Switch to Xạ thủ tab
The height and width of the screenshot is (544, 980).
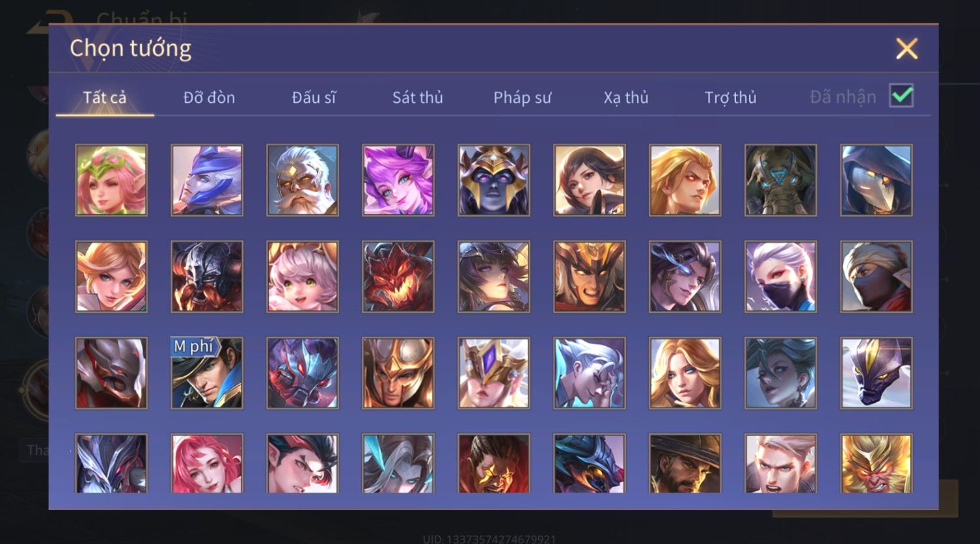(x=626, y=98)
